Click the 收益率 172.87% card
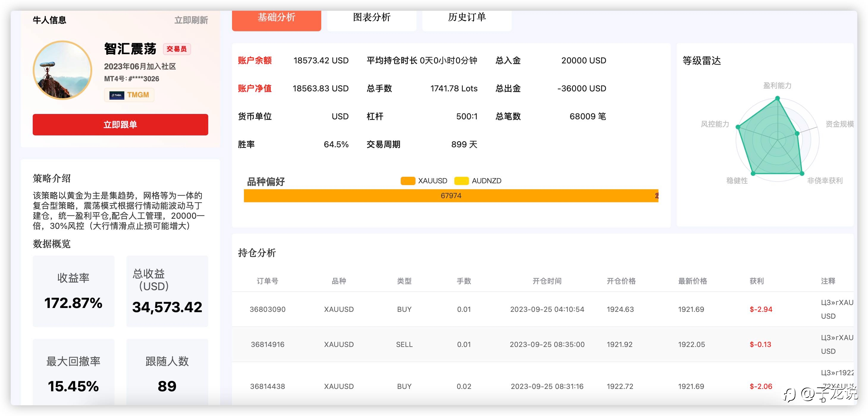This screenshot has width=868, height=416. pyautogui.click(x=73, y=291)
